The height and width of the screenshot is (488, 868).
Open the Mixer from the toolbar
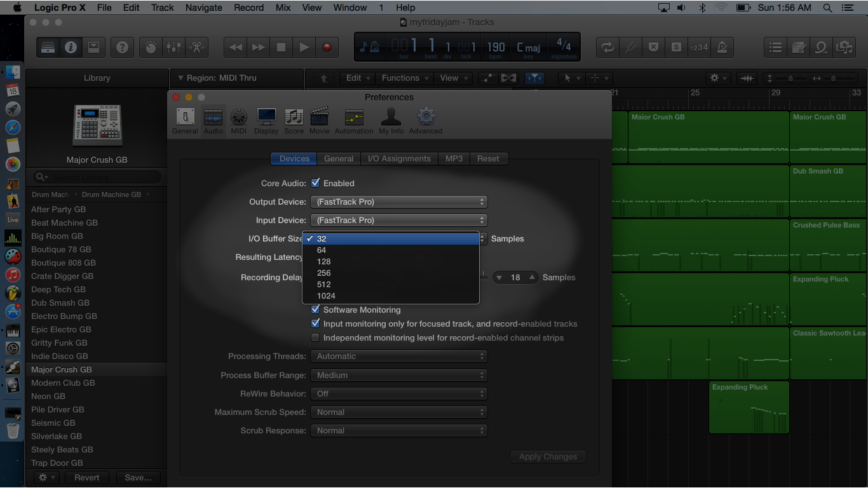(x=173, y=48)
